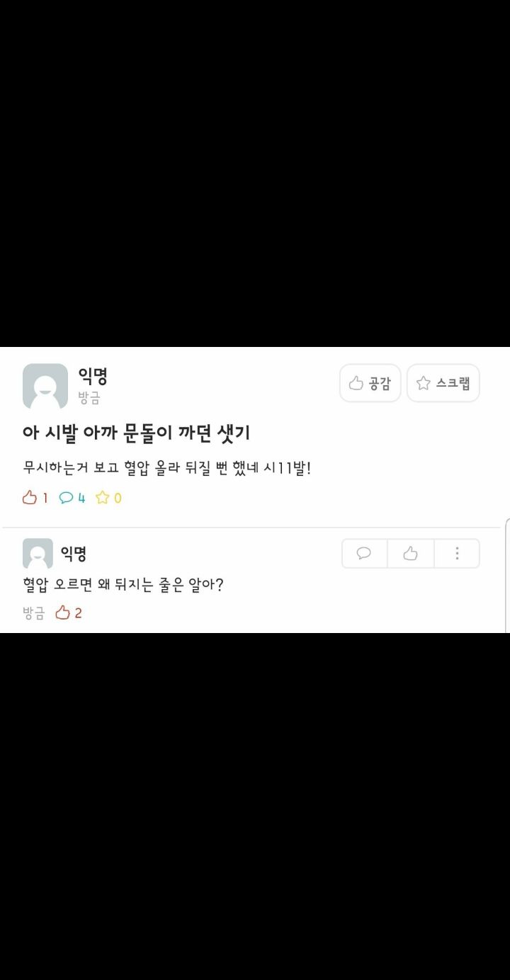Screen dimensions: 510x980
Task: Tap the 공감 like button on the post
Action: 370,383
